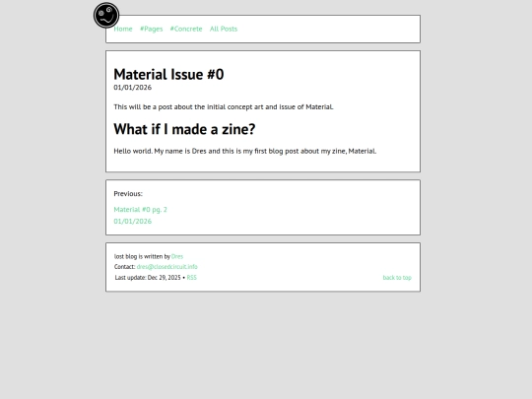532x399 pixels.
Task: Click the 'Previous:' label
Action: coord(128,194)
